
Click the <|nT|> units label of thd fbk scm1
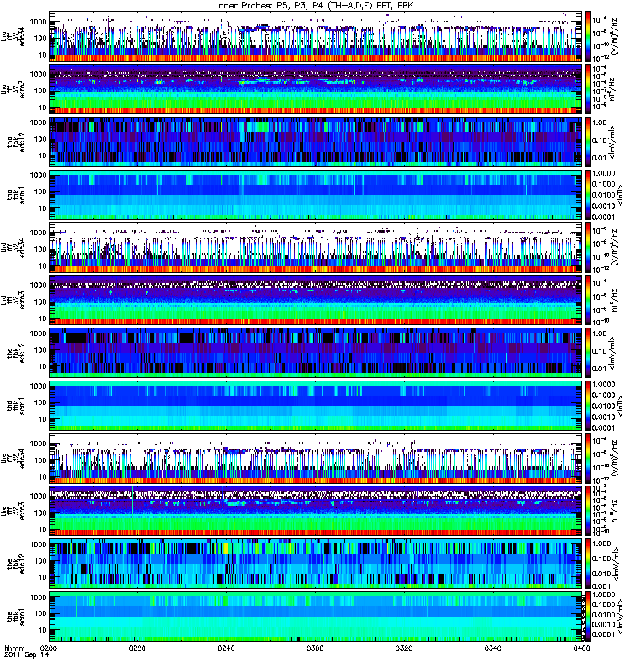tap(618, 406)
